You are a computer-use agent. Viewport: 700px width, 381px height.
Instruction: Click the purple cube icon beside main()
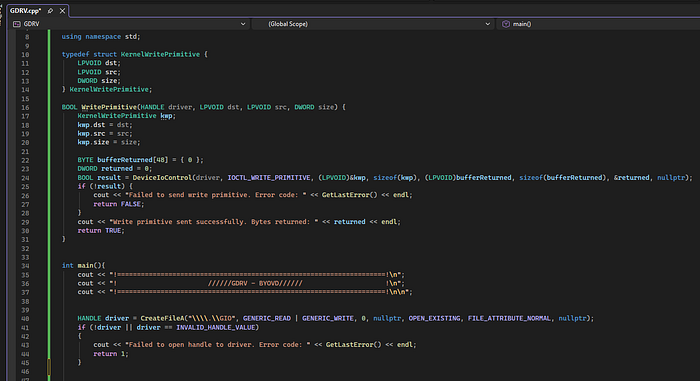coord(506,24)
